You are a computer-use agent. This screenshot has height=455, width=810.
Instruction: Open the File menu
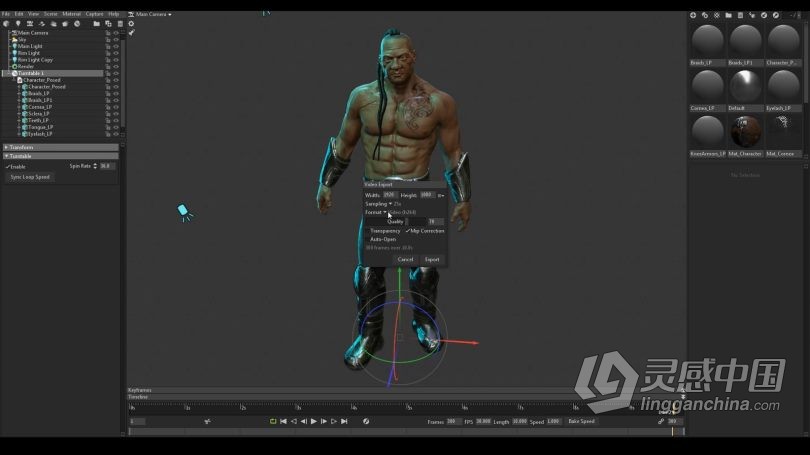click(6, 14)
